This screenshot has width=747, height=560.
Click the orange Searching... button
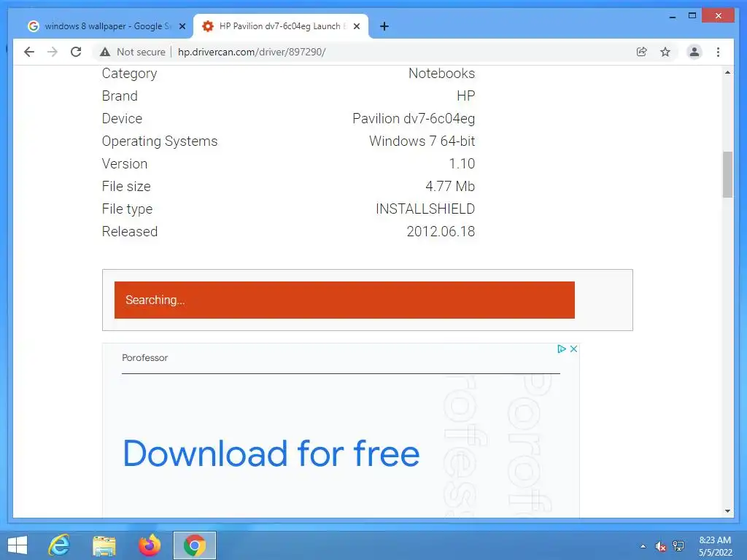[x=344, y=300]
